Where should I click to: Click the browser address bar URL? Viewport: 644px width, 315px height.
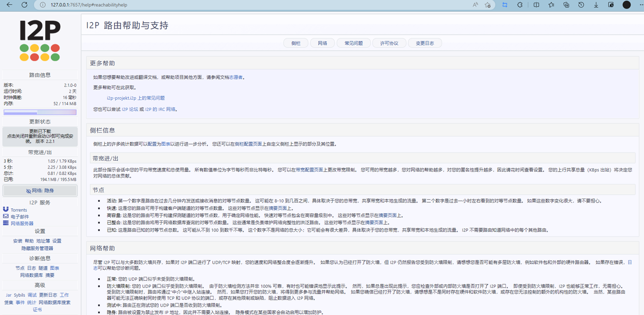pyautogui.click(x=89, y=5)
